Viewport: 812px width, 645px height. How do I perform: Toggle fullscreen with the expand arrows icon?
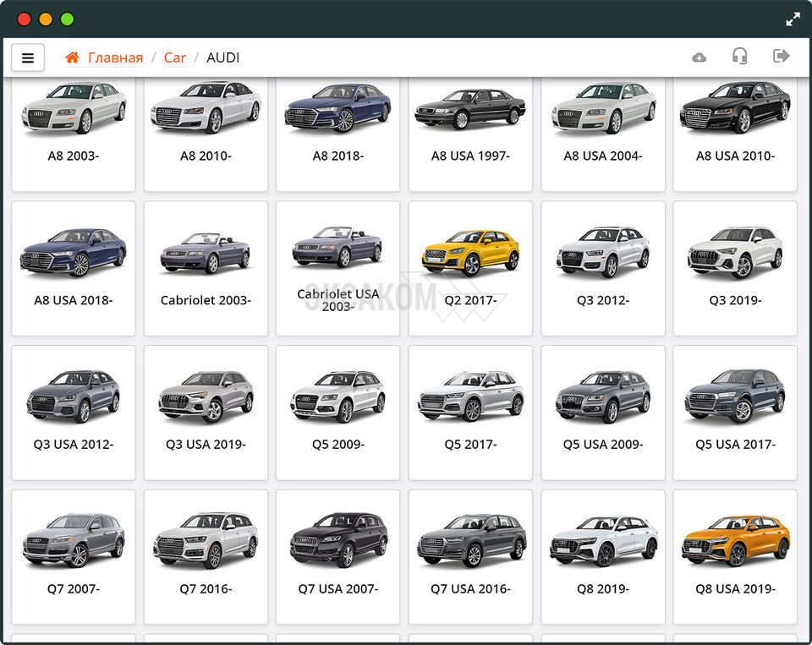click(x=793, y=19)
